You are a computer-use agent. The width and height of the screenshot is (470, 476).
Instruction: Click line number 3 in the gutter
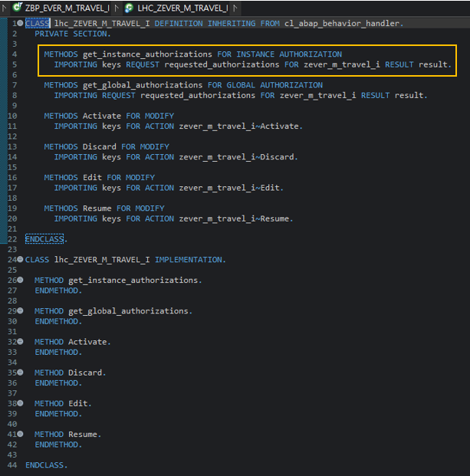click(15, 44)
